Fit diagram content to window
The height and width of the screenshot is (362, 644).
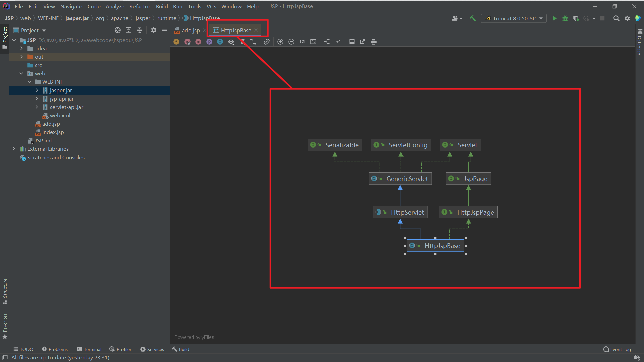(313, 42)
